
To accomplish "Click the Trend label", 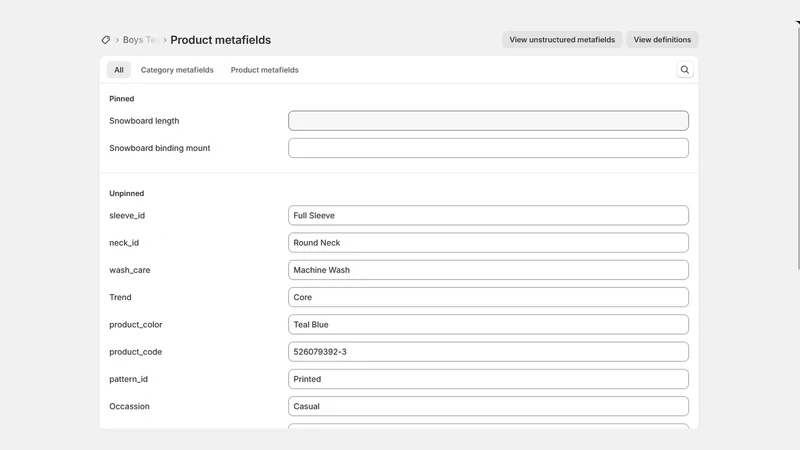I will tap(120, 297).
